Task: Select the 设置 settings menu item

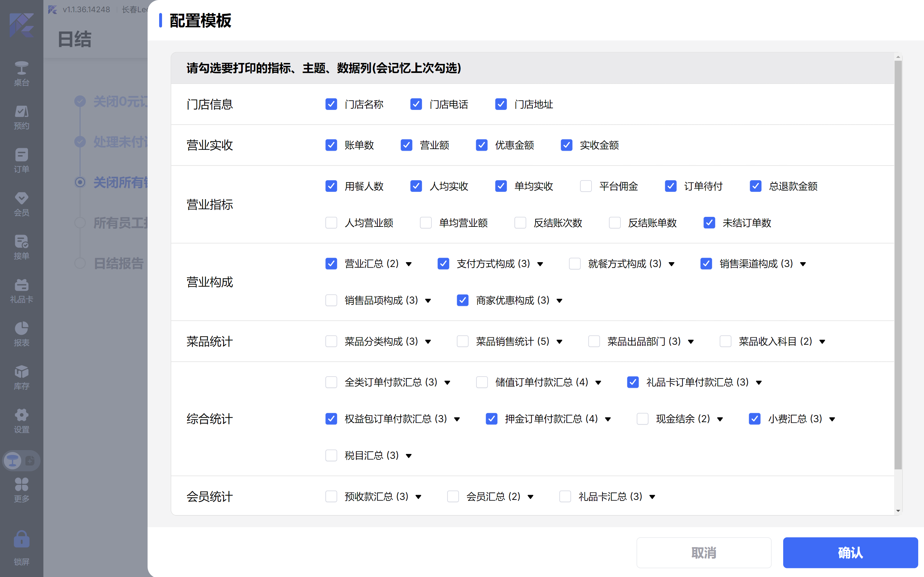Action: (x=22, y=420)
